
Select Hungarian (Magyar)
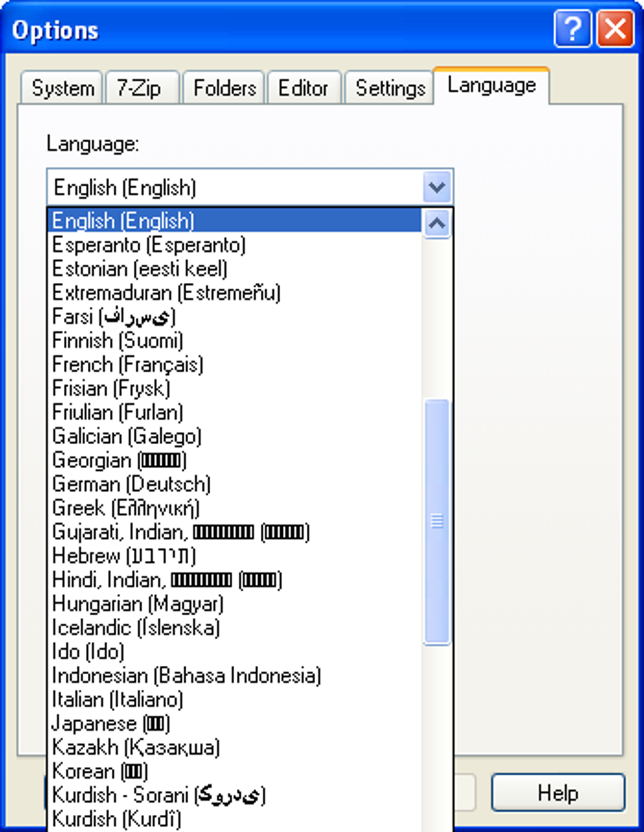[x=234, y=605]
